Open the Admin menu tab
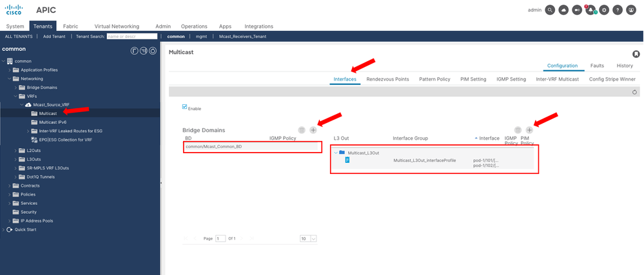Image resolution: width=644 pixels, height=275 pixels. click(163, 26)
